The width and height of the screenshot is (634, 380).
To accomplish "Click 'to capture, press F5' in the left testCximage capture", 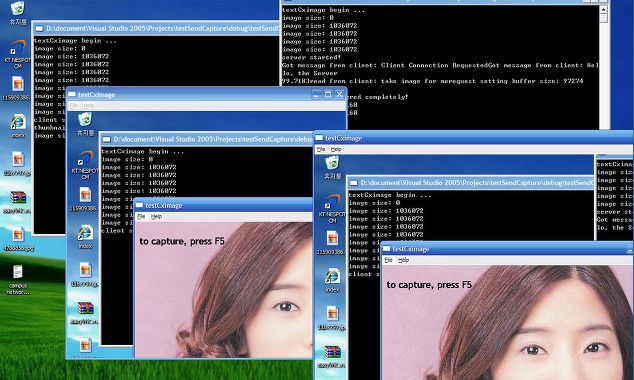I will point(182,241).
